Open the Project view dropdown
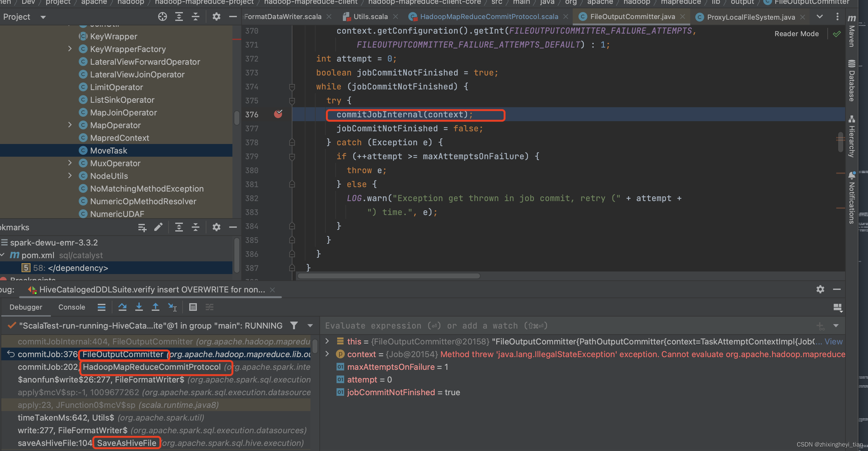The height and width of the screenshot is (451, 868). coord(43,17)
